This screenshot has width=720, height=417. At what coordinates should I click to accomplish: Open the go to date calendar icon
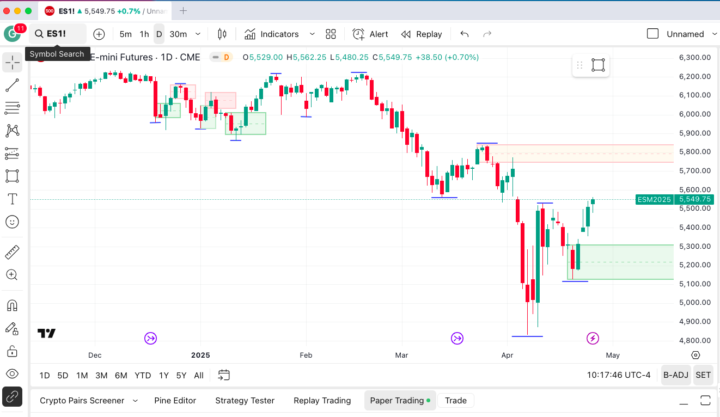point(224,375)
